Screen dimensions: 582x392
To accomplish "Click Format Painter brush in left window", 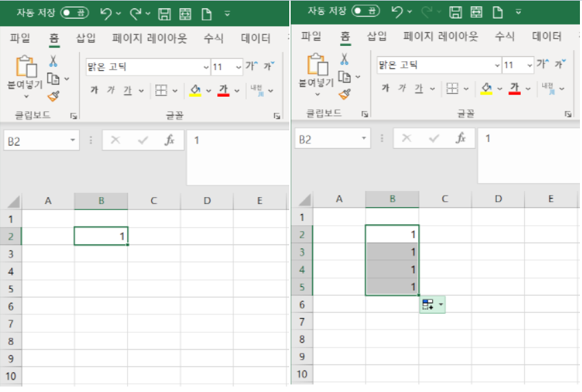I will [x=54, y=96].
